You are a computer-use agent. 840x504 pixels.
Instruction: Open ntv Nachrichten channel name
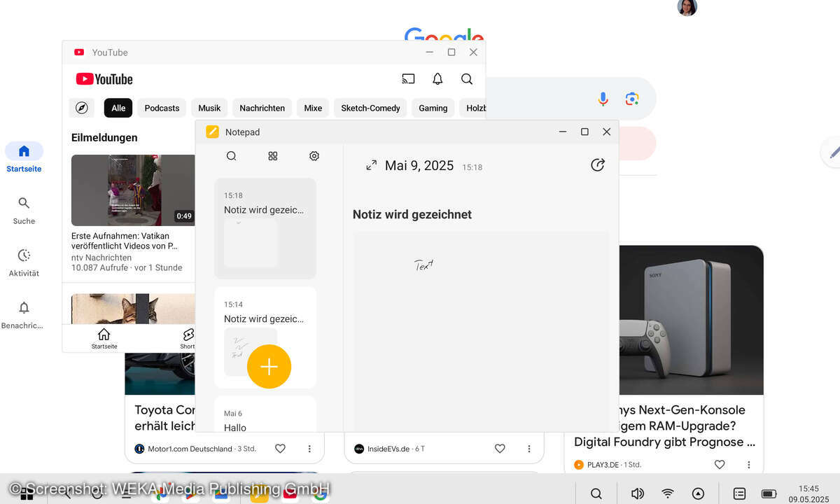101,258
